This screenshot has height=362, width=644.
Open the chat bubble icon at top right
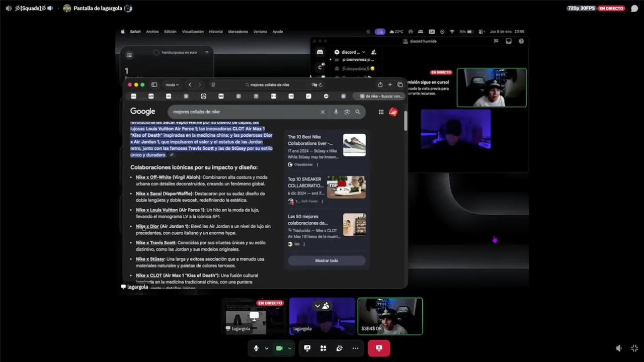tap(634, 9)
